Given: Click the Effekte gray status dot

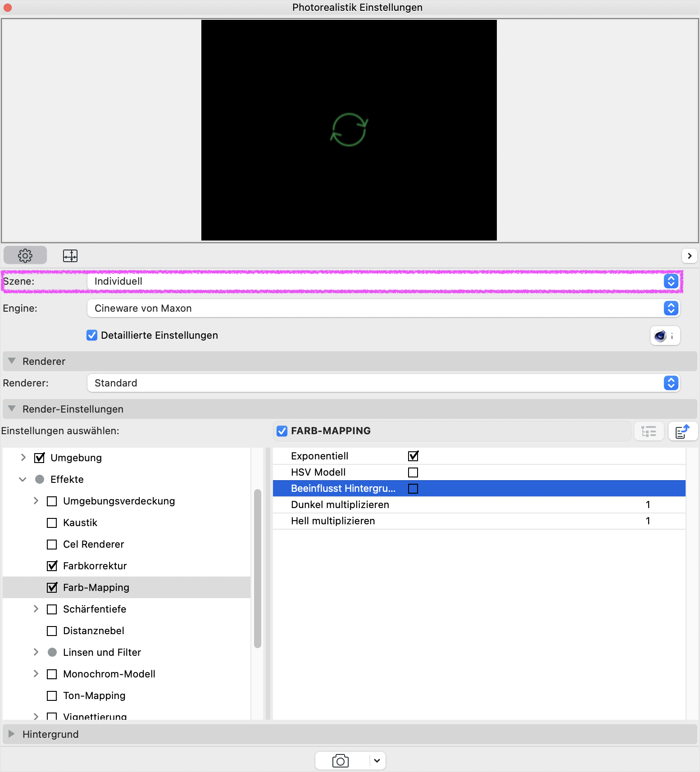Looking at the screenshot, I should click(40, 479).
